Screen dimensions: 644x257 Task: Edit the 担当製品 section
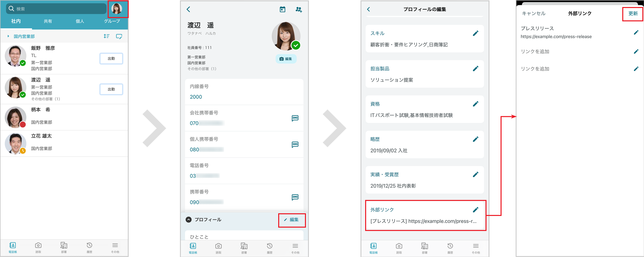pyautogui.click(x=475, y=68)
